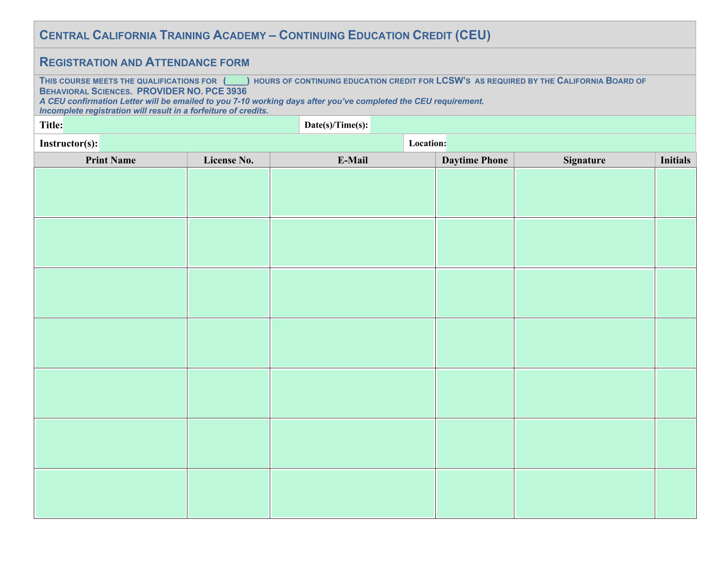Click seventh row Daytime Phone field
This screenshot has height=563, width=728.
click(475, 494)
